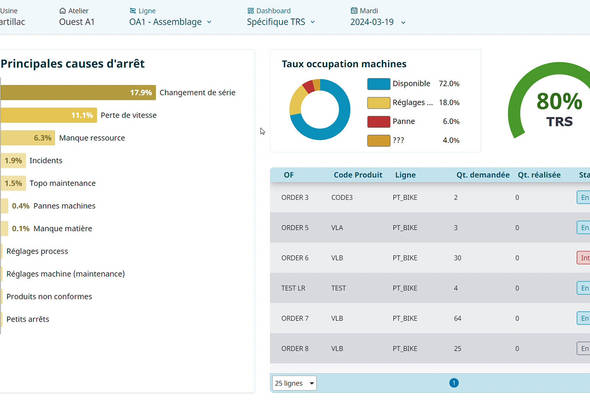Click the Atelier home icon
This screenshot has width=590, height=408.
coord(62,11)
